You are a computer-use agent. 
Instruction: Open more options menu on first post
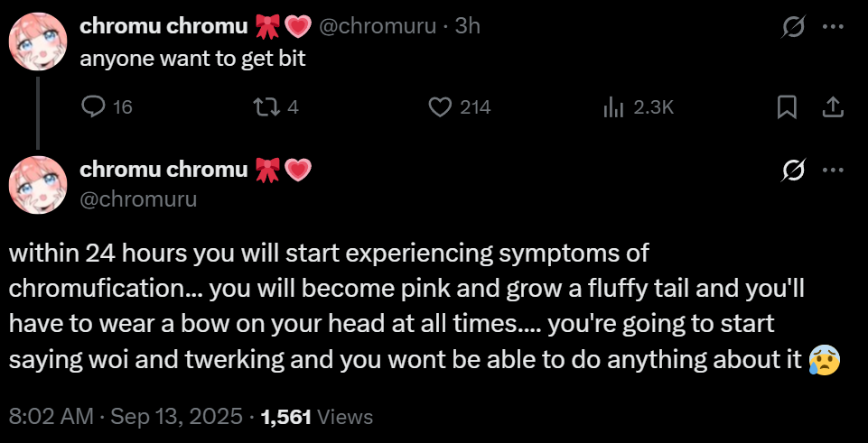[833, 27]
